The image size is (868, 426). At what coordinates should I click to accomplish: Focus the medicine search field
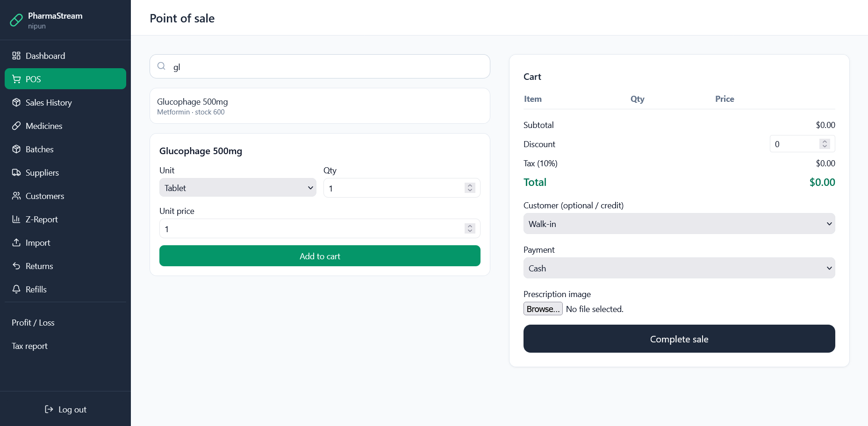[x=327, y=66]
